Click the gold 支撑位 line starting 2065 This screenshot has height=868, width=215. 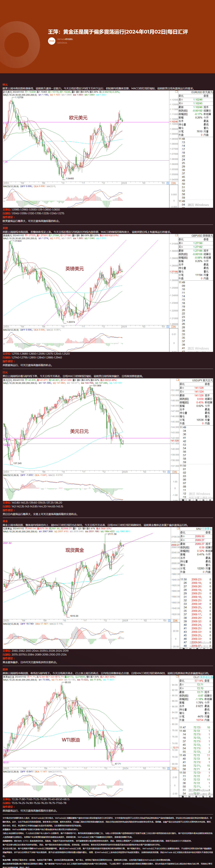coord(35,651)
